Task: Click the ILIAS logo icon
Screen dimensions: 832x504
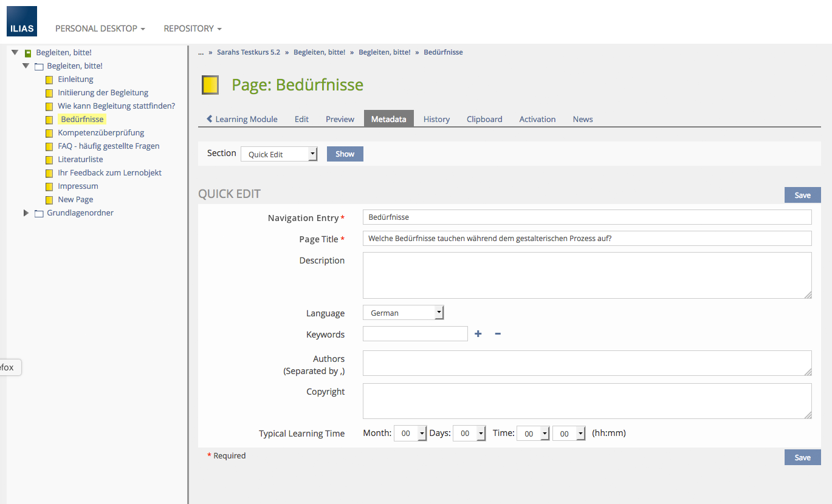Action: (x=22, y=21)
